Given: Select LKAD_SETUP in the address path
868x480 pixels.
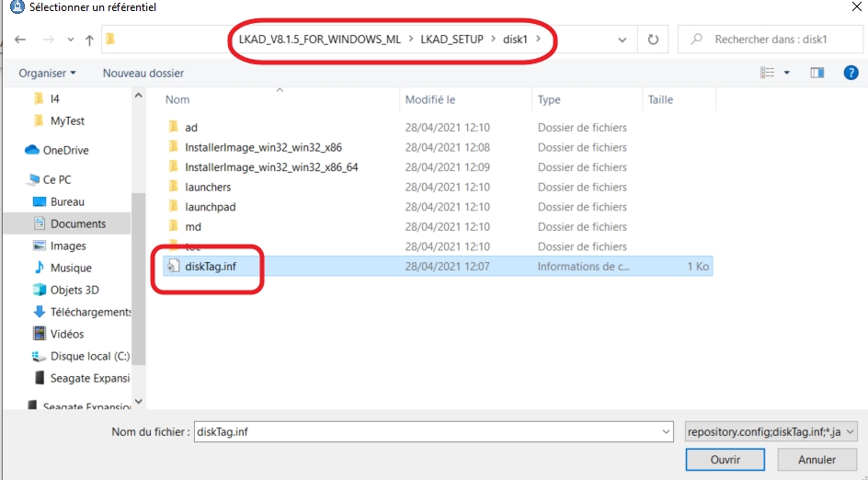Looking at the screenshot, I should point(451,40).
